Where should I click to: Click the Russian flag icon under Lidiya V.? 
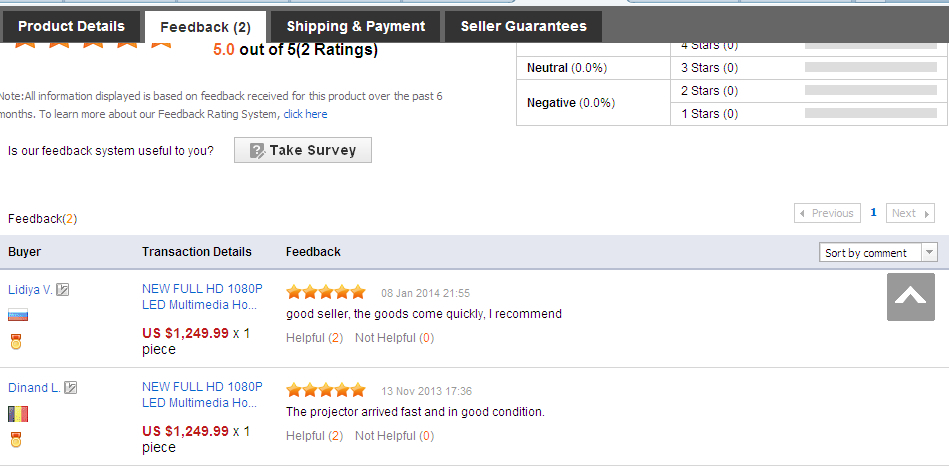(x=18, y=315)
